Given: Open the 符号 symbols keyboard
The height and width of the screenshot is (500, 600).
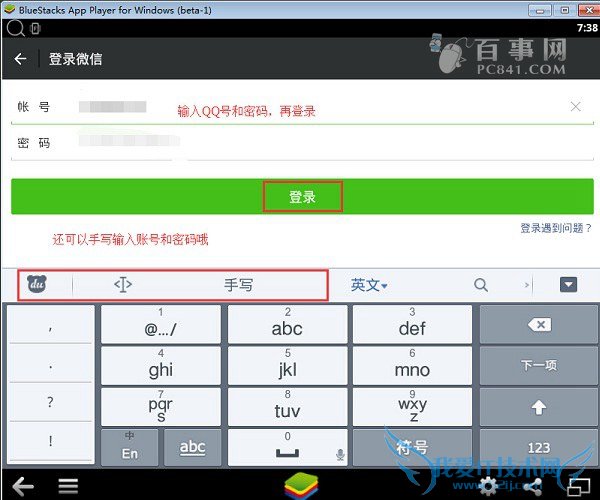Looking at the screenshot, I should (x=412, y=447).
